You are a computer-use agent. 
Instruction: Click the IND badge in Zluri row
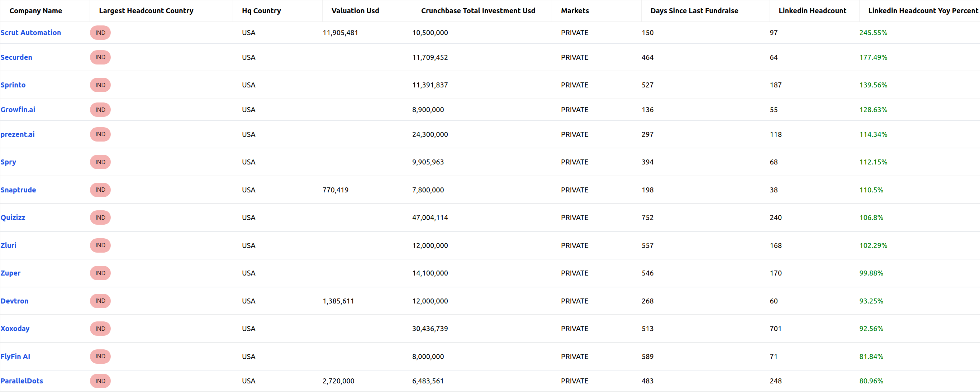pos(100,245)
